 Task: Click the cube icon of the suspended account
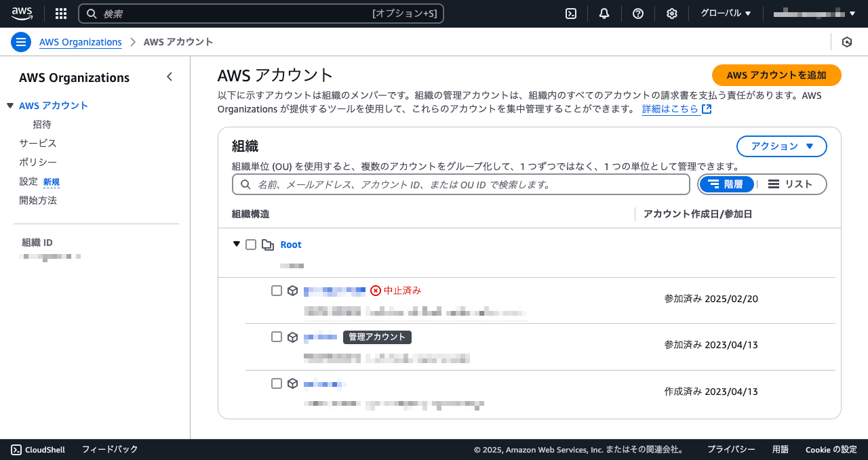(x=293, y=291)
